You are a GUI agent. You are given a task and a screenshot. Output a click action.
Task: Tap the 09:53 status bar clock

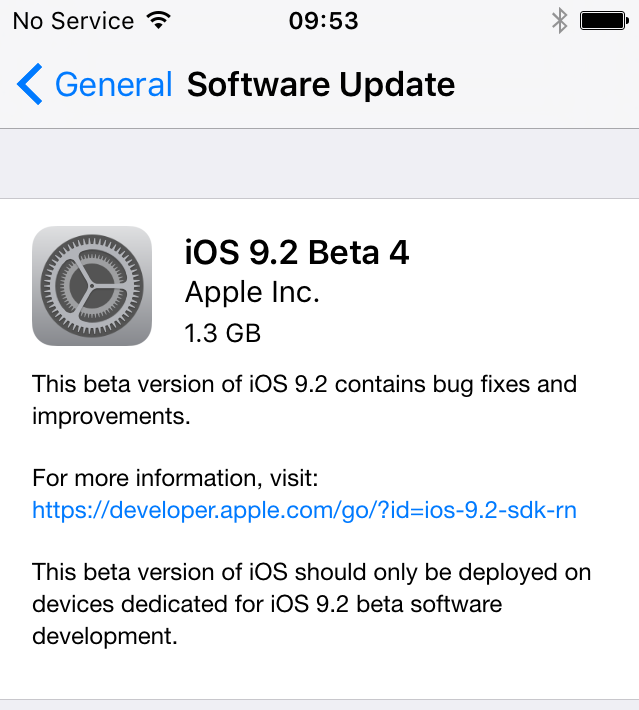(323, 20)
